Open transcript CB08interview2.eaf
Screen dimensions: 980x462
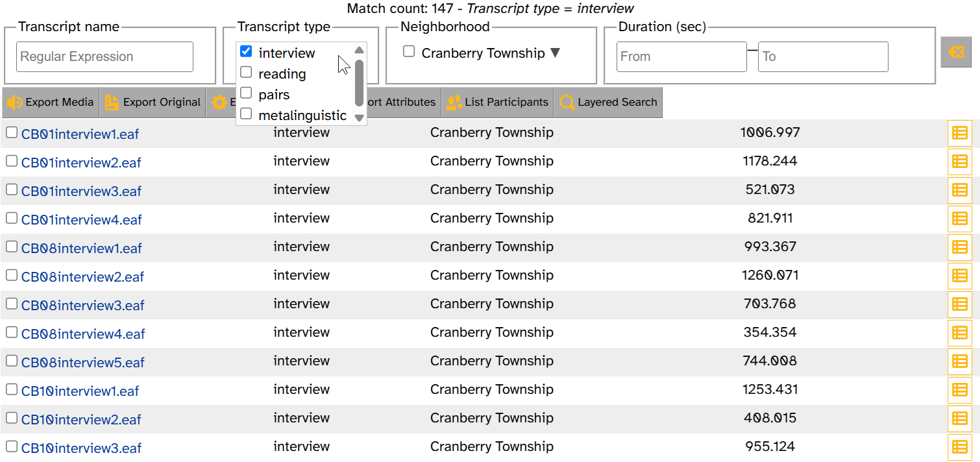click(x=82, y=277)
